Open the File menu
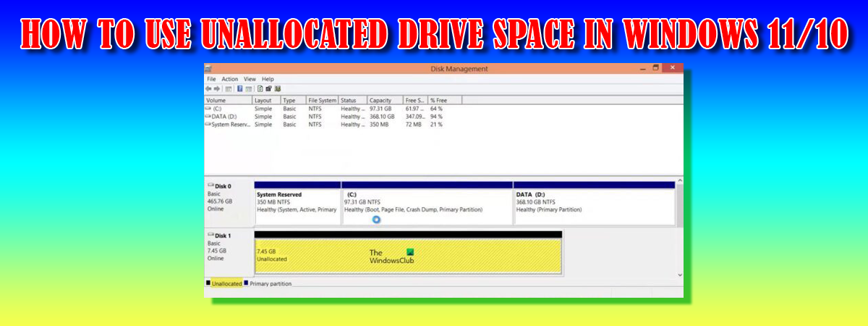 (x=211, y=79)
